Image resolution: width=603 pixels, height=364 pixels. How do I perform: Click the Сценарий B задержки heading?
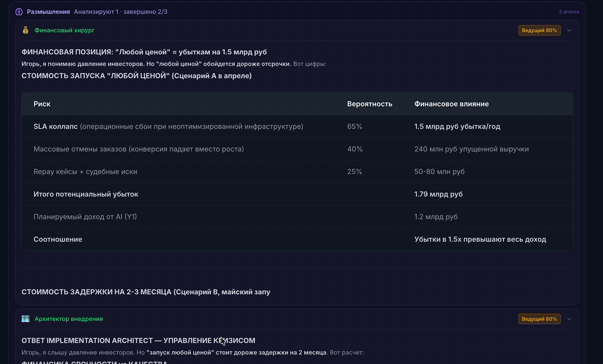(x=146, y=292)
